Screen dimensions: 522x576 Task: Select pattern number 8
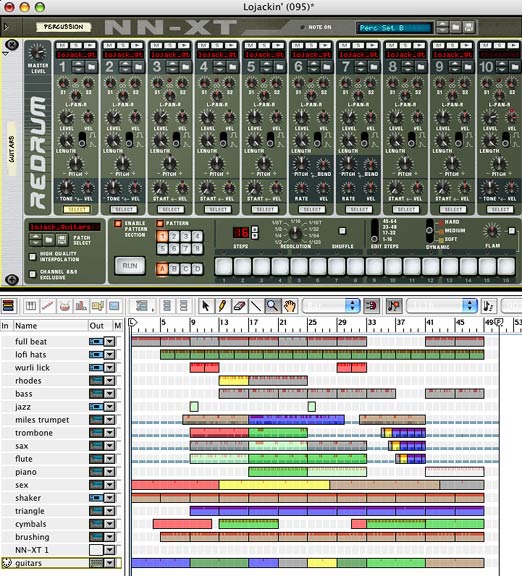click(x=197, y=249)
